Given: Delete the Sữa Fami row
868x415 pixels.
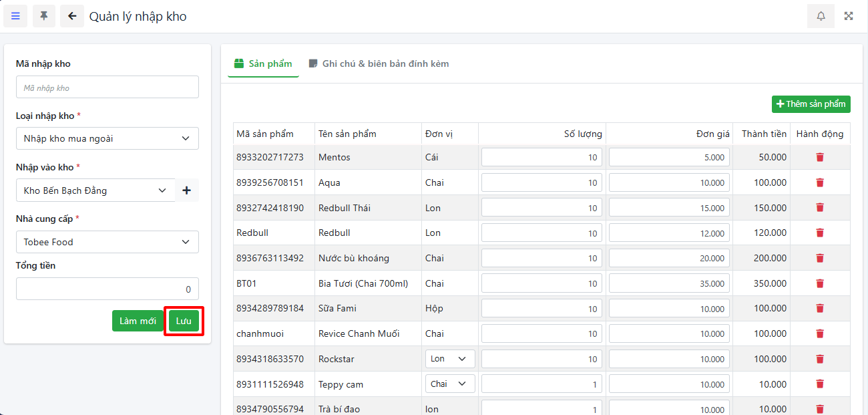Looking at the screenshot, I should (820, 308).
